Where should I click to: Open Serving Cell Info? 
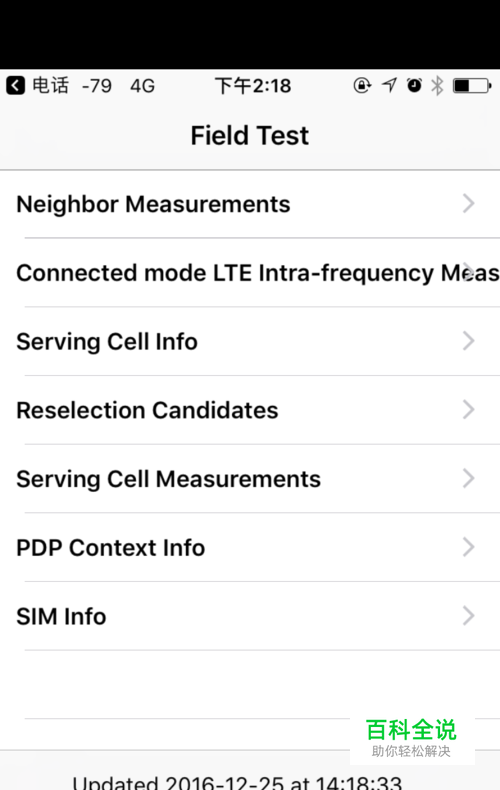pyautogui.click(x=250, y=341)
